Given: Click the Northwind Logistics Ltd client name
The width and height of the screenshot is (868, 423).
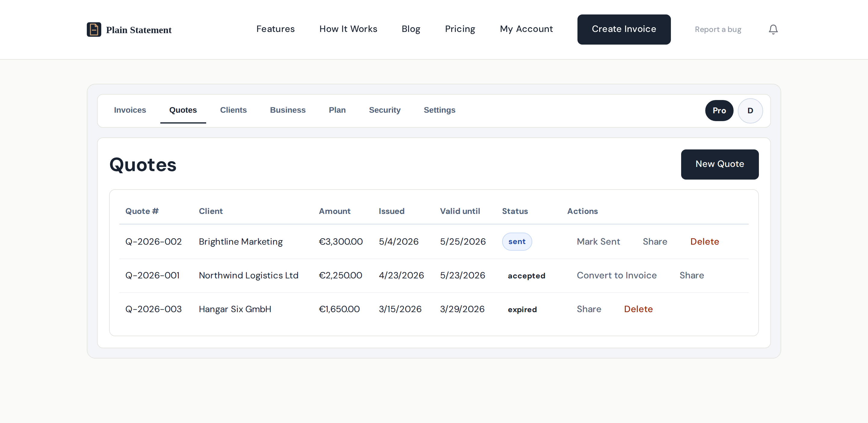Looking at the screenshot, I should pos(248,275).
